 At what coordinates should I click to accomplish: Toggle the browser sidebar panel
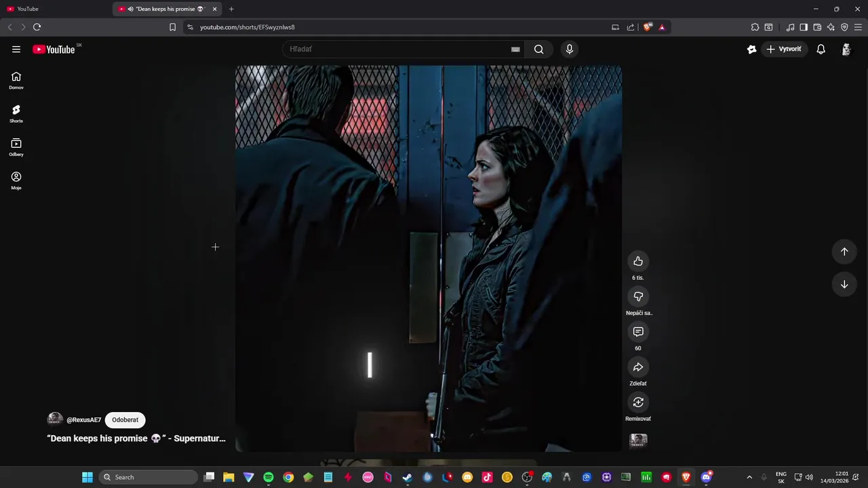point(804,27)
